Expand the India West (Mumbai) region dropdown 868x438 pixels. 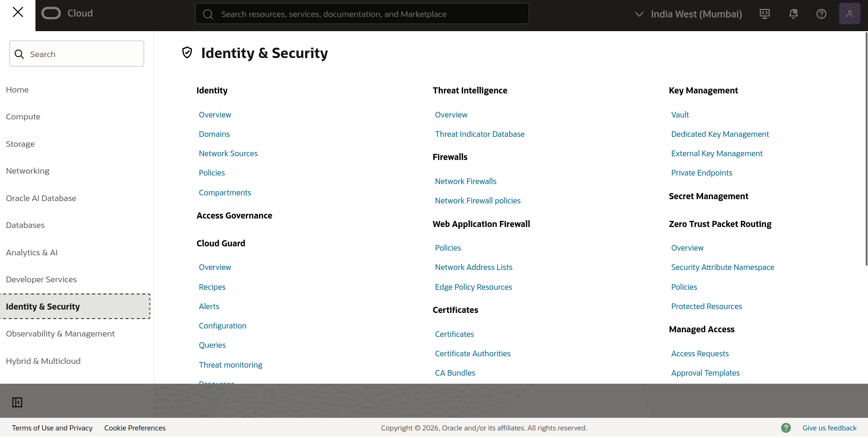[x=688, y=14]
